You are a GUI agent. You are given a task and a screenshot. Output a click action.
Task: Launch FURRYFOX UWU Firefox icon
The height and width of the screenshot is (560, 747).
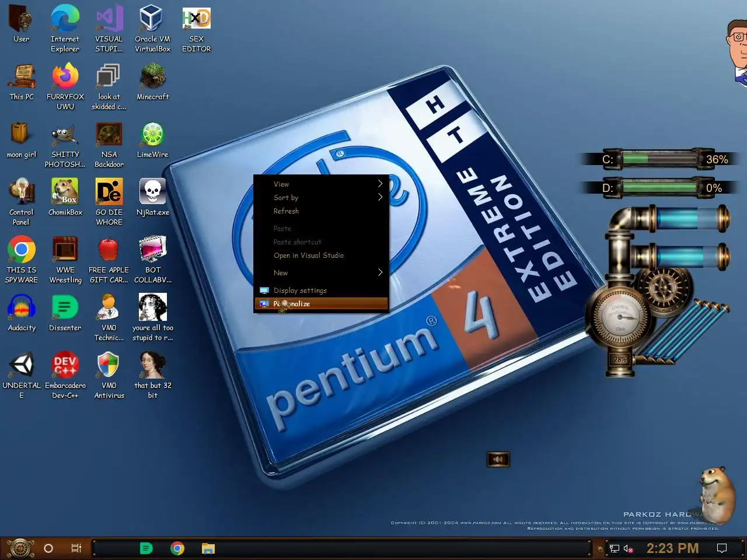point(65,87)
